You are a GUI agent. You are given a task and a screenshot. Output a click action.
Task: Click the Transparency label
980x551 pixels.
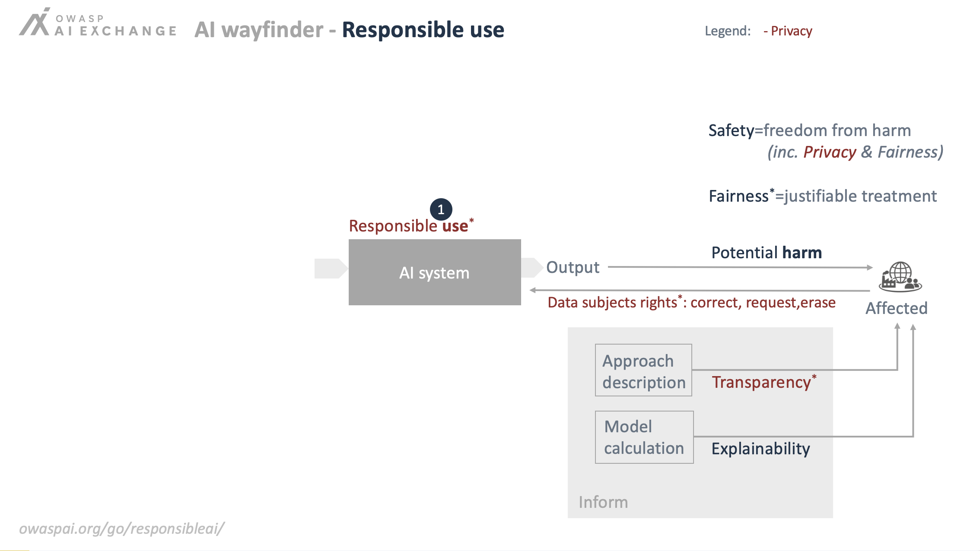coord(764,382)
